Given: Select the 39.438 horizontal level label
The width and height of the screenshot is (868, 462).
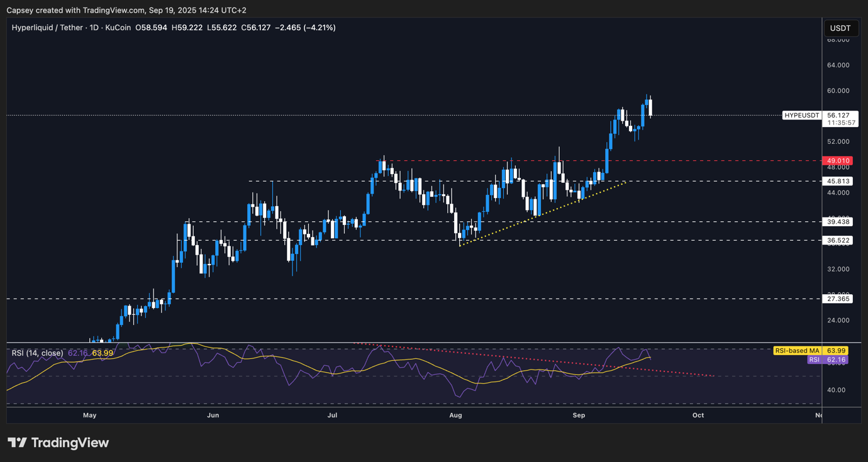Looking at the screenshot, I should pyautogui.click(x=838, y=222).
